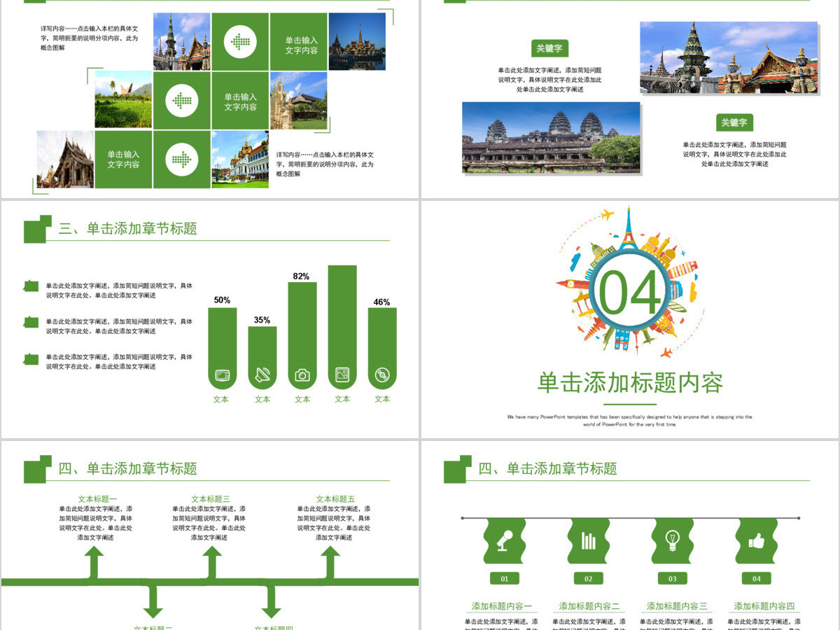
Task: Click the dotted arrow tile beside the rice field photo
Action: (182, 100)
